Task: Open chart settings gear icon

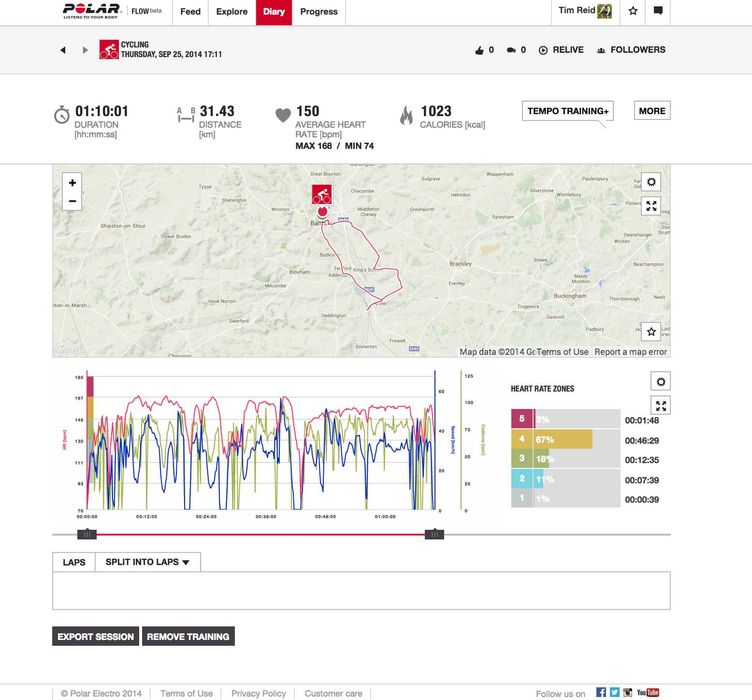Action: pyautogui.click(x=660, y=382)
